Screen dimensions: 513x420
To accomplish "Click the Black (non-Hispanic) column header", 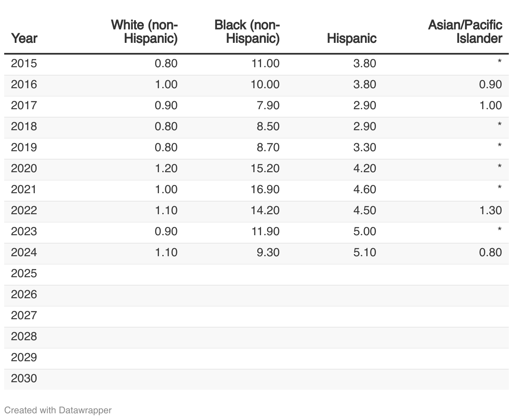I will pyautogui.click(x=247, y=32).
